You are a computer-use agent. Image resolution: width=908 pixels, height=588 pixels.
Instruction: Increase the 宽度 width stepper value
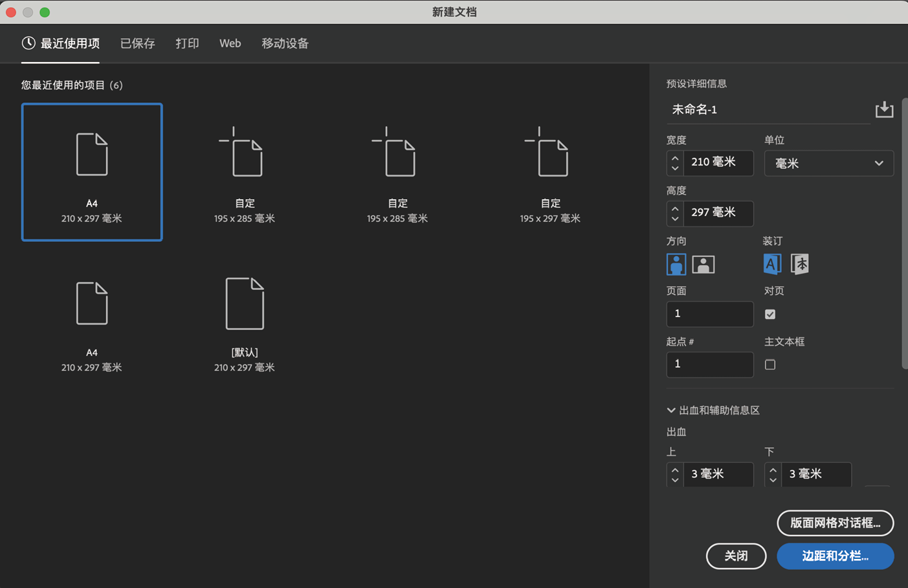675,158
